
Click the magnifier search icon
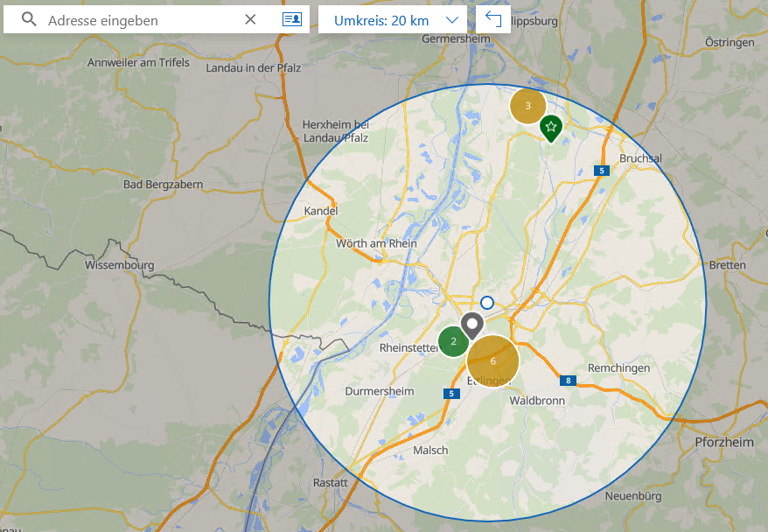(x=29, y=19)
